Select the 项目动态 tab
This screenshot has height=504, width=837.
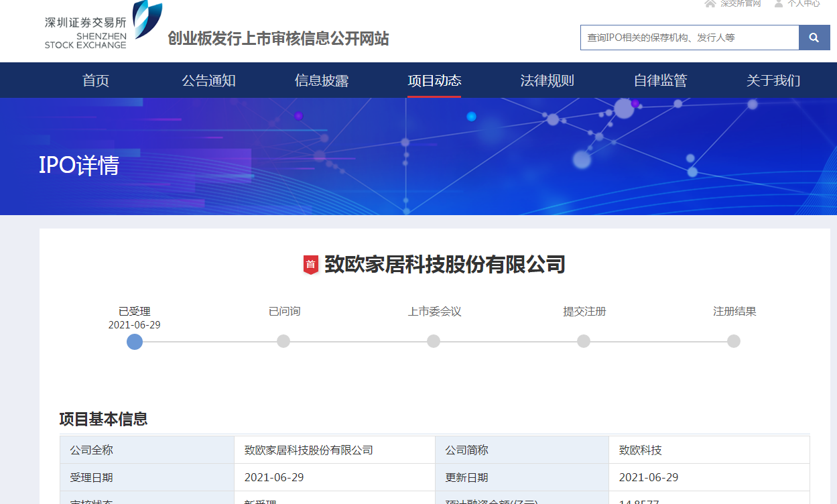434,80
